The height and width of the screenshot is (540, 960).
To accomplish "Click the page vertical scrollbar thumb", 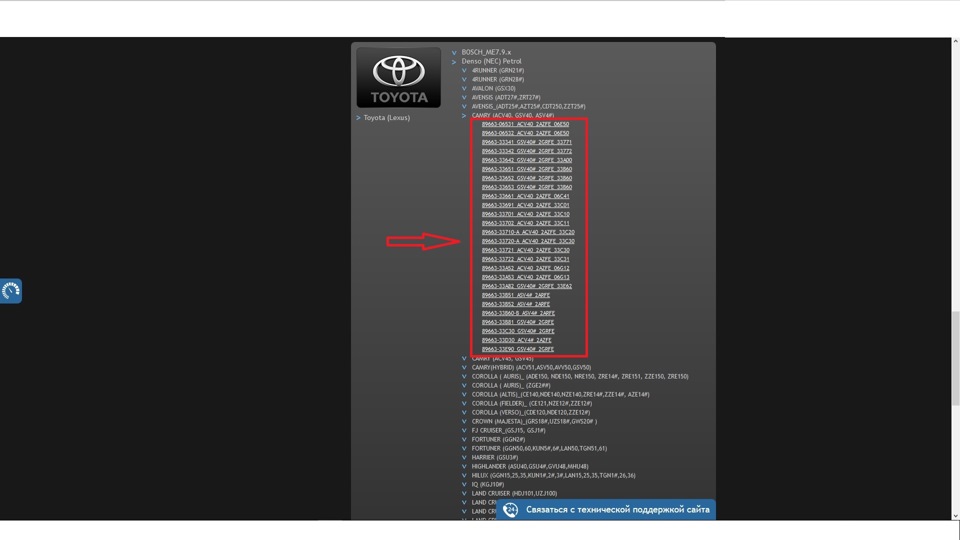I will (955, 358).
